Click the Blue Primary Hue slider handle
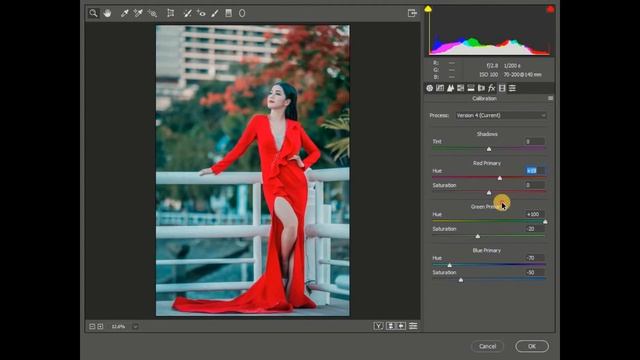The height and width of the screenshot is (360, 640). pos(449,265)
